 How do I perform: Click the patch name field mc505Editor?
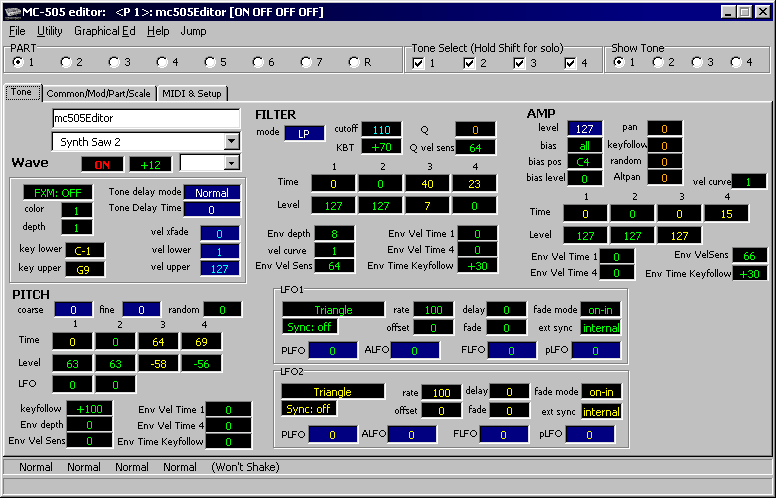[x=146, y=118]
